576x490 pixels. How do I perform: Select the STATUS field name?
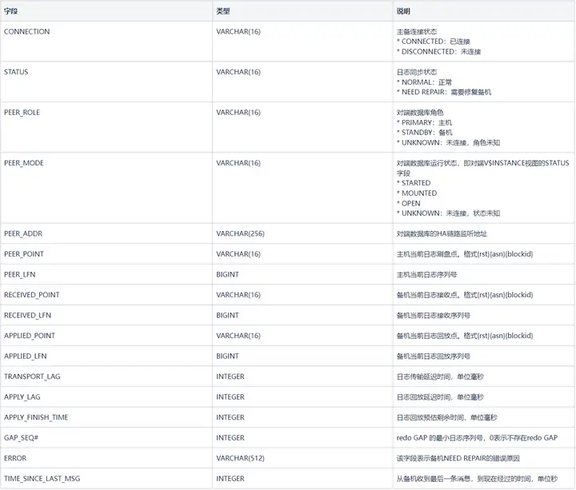pos(16,72)
